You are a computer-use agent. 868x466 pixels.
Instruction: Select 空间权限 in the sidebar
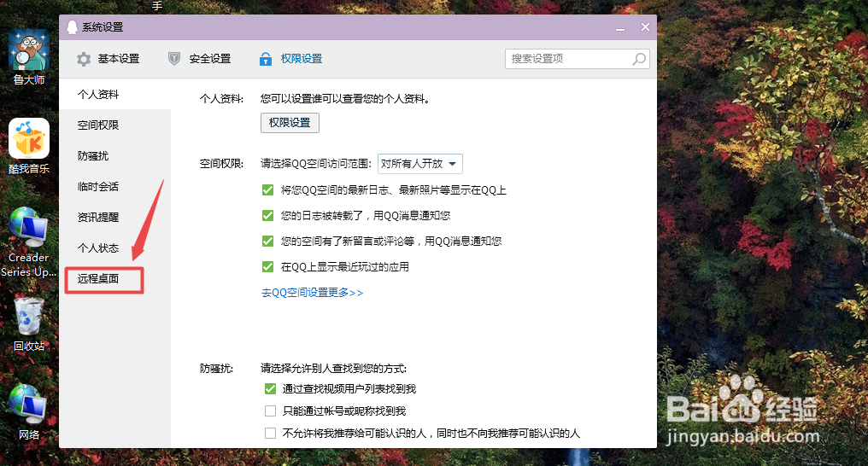115,125
